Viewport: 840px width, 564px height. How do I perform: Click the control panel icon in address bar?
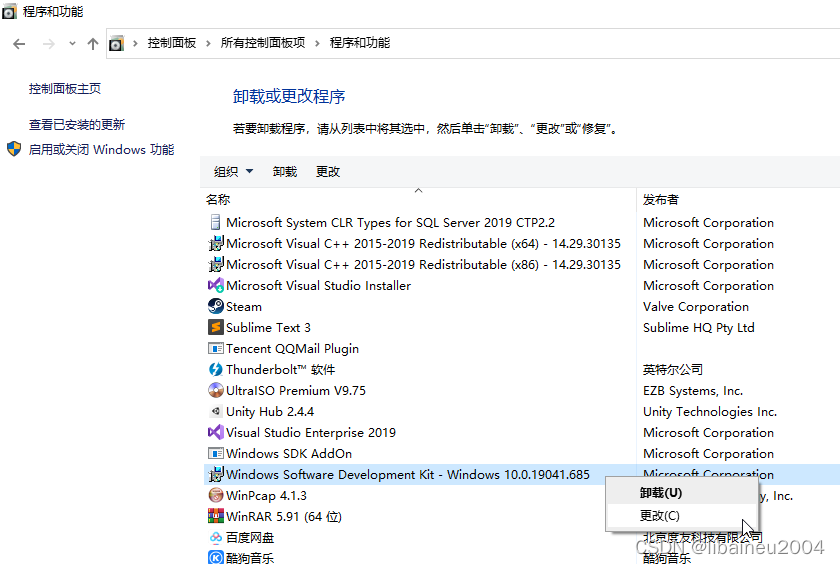pos(117,43)
